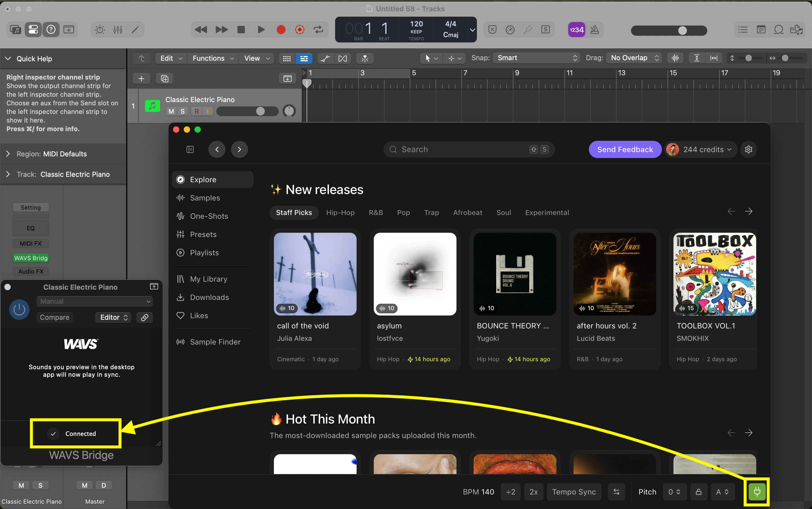Viewport: 812px width, 509px height.
Task: Open WAVS settings gear icon
Action: point(748,149)
